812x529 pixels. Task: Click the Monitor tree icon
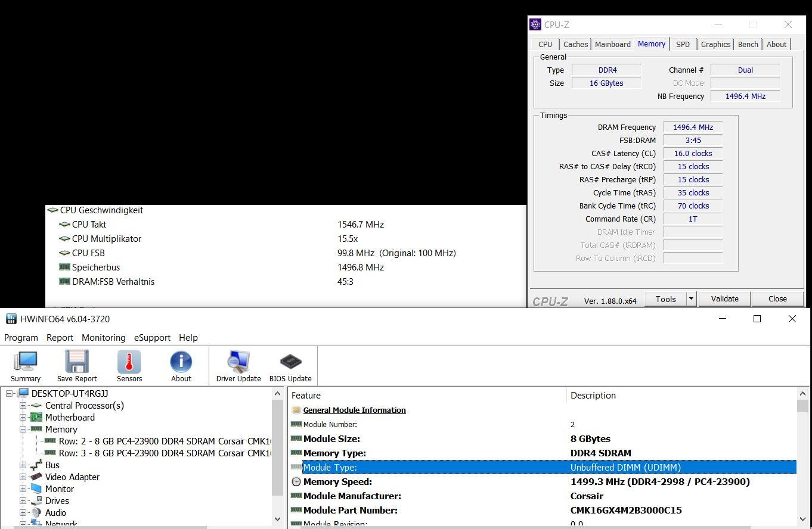pyautogui.click(x=36, y=488)
